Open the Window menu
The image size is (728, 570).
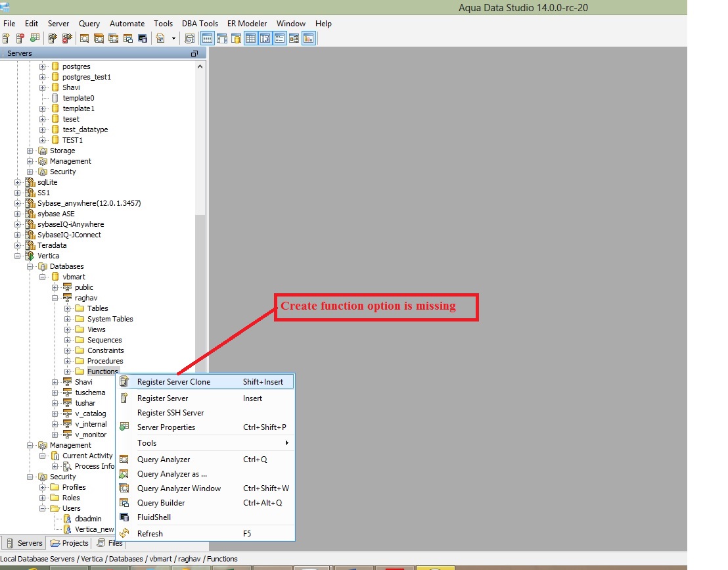point(291,23)
